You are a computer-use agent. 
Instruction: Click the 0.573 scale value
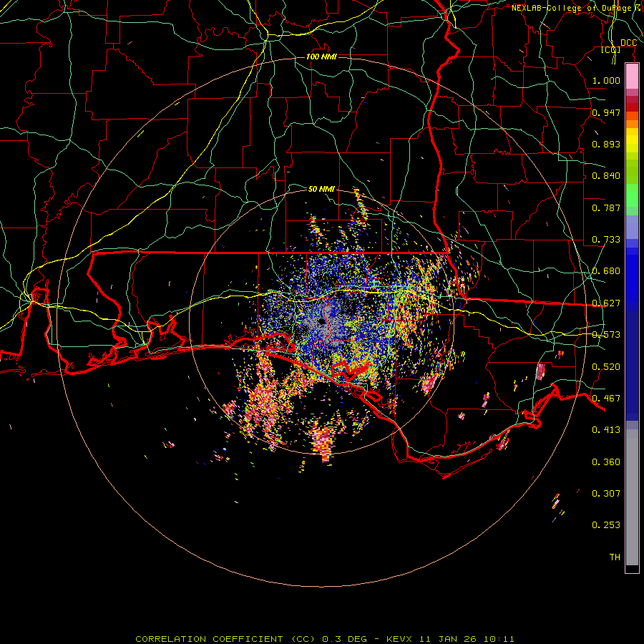[606, 335]
